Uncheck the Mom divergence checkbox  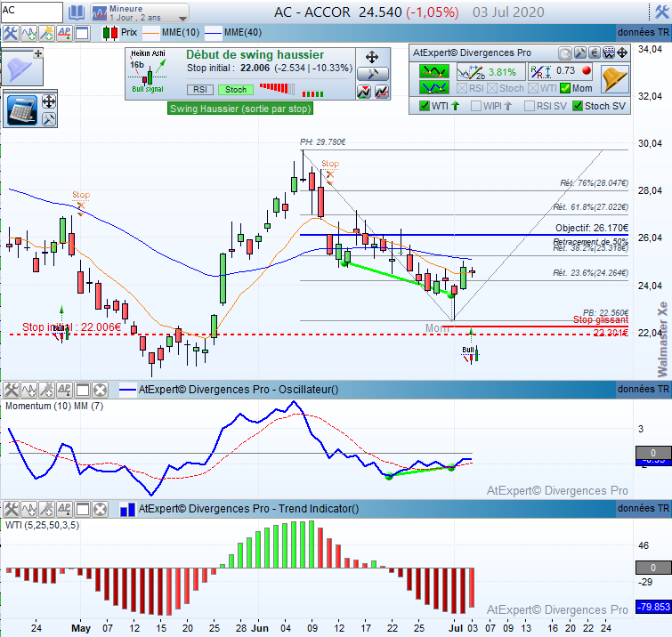point(565,88)
